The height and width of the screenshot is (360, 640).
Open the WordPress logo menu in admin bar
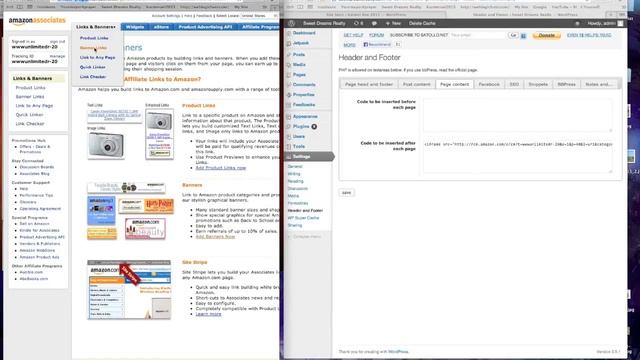click(x=291, y=24)
